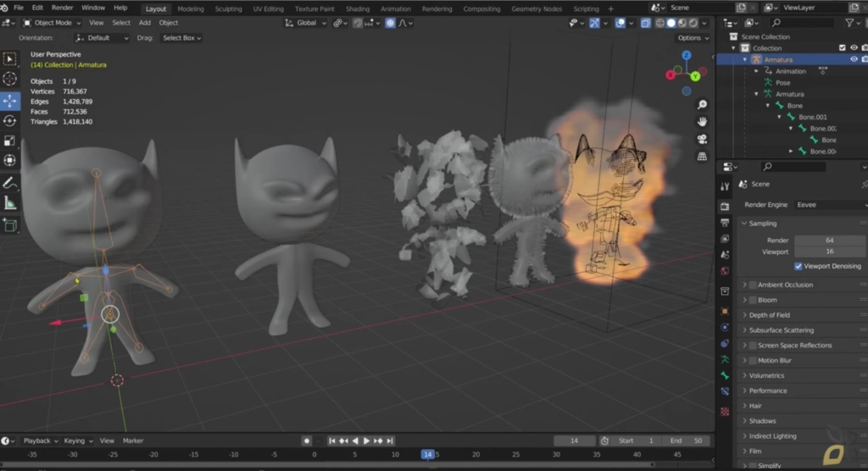Image resolution: width=868 pixels, height=471 pixels.
Task: Open the World properties tab icon
Action: pos(725,271)
